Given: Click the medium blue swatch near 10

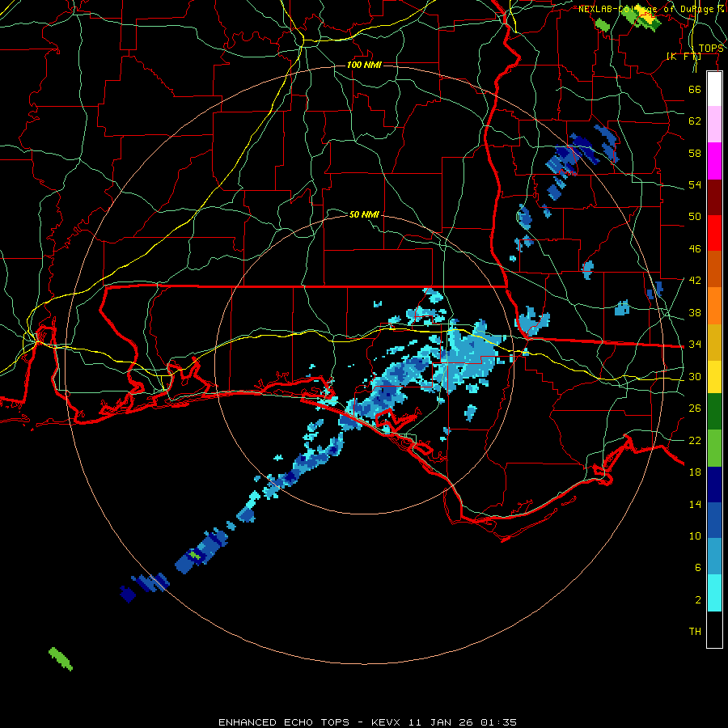Looking at the screenshot, I should click(x=714, y=520).
